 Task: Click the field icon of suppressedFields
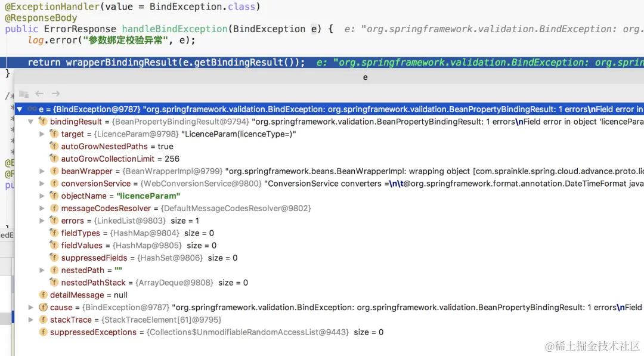54,258
